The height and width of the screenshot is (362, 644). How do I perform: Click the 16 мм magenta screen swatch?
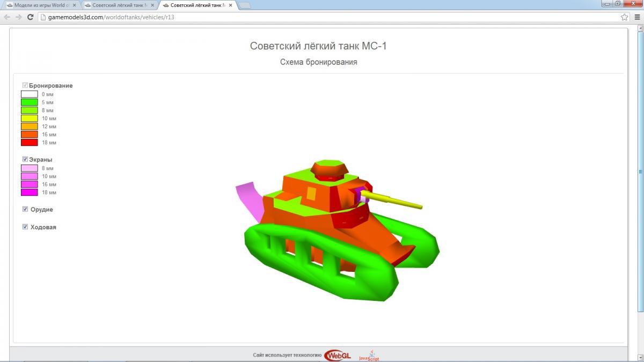tap(30, 184)
